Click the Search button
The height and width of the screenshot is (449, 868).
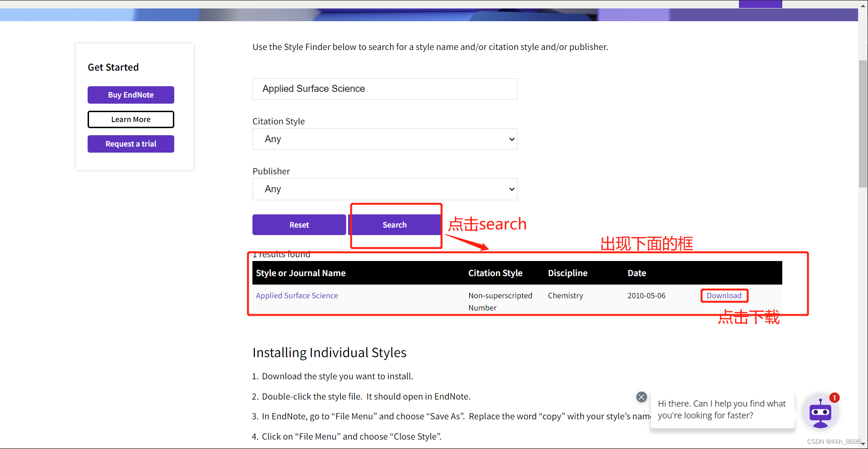pyautogui.click(x=395, y=225)
